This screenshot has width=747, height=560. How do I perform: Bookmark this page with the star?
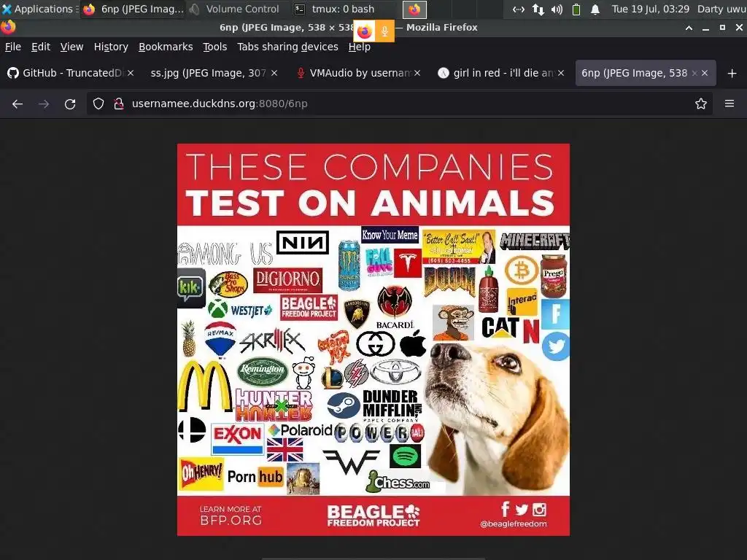pos(701,104)
